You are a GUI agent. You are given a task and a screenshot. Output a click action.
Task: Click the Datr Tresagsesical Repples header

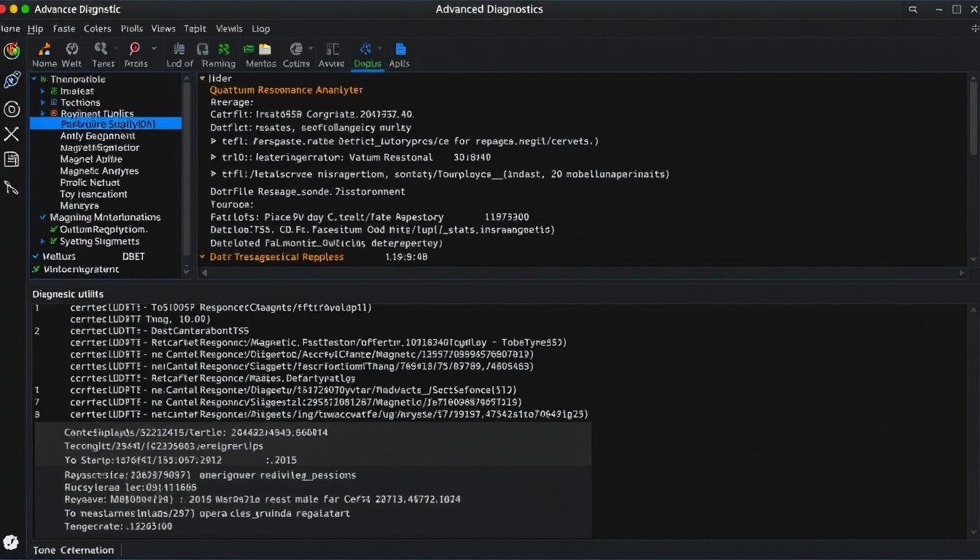pyautogui.click(x=276, y=257)
